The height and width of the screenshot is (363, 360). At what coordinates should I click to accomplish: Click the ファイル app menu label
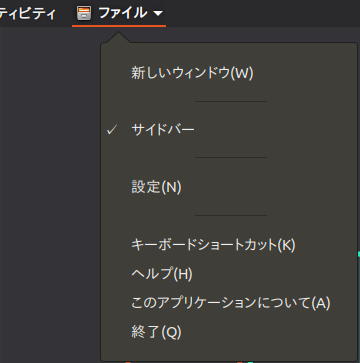click(123, 13)
